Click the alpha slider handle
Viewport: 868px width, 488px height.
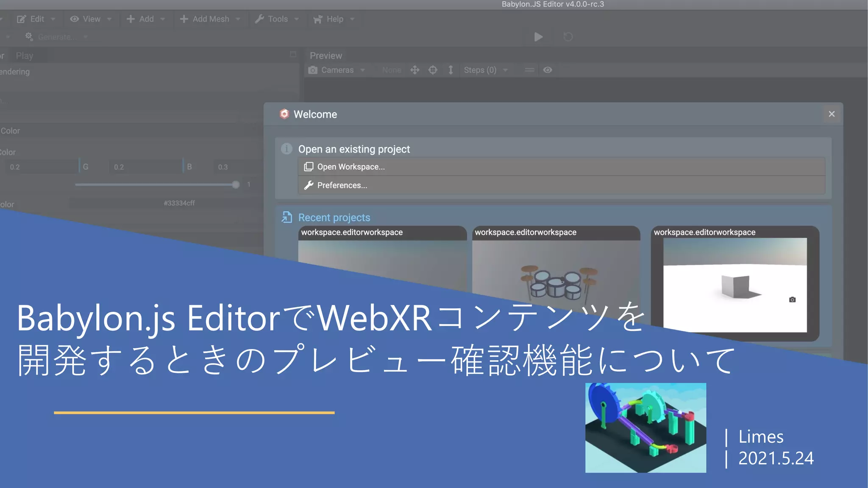point(236,185)
